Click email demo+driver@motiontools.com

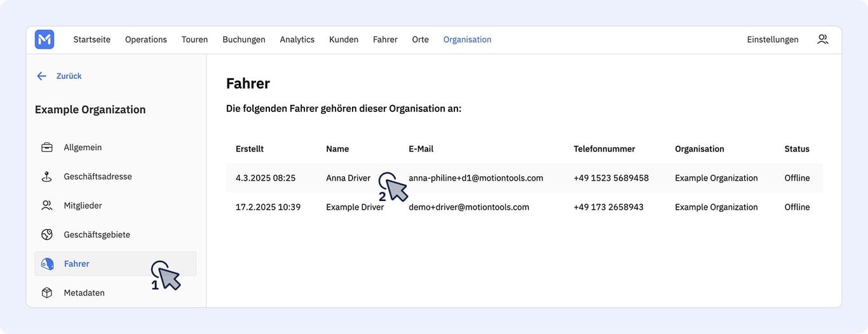(469, 207)
